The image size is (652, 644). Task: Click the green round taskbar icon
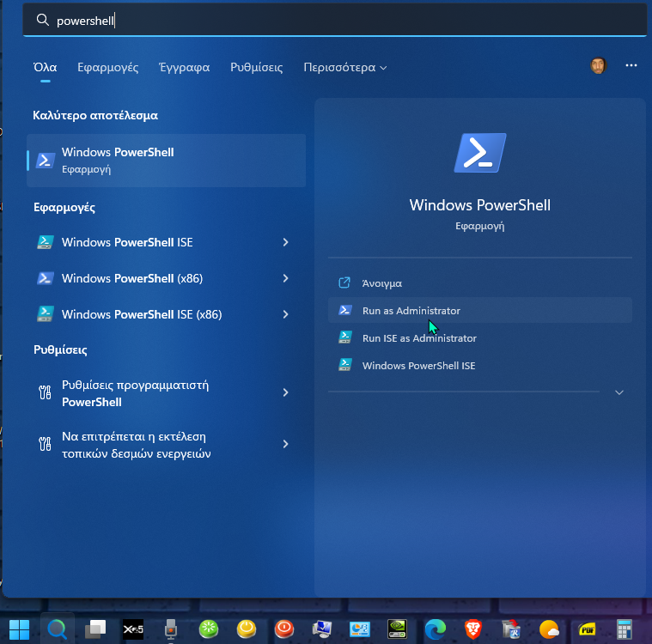coord(209,629)
